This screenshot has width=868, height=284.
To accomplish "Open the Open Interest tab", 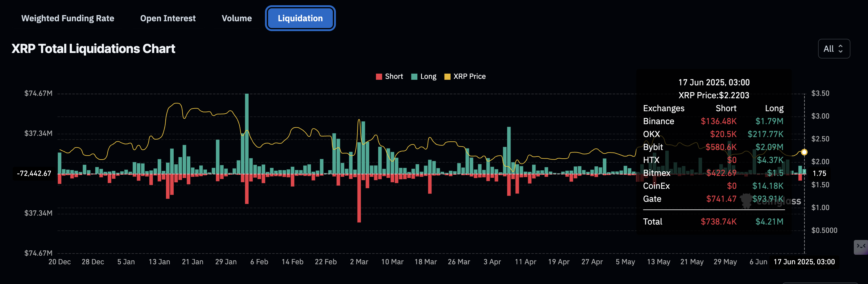I will [167, 18].
